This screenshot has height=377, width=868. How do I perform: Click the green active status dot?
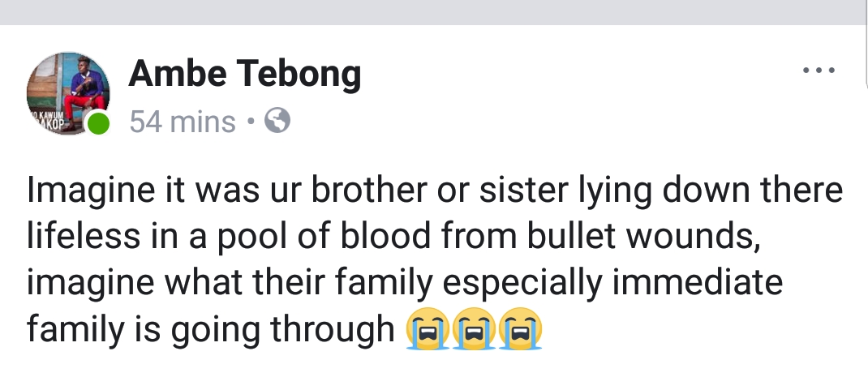[x=98, y=124]
